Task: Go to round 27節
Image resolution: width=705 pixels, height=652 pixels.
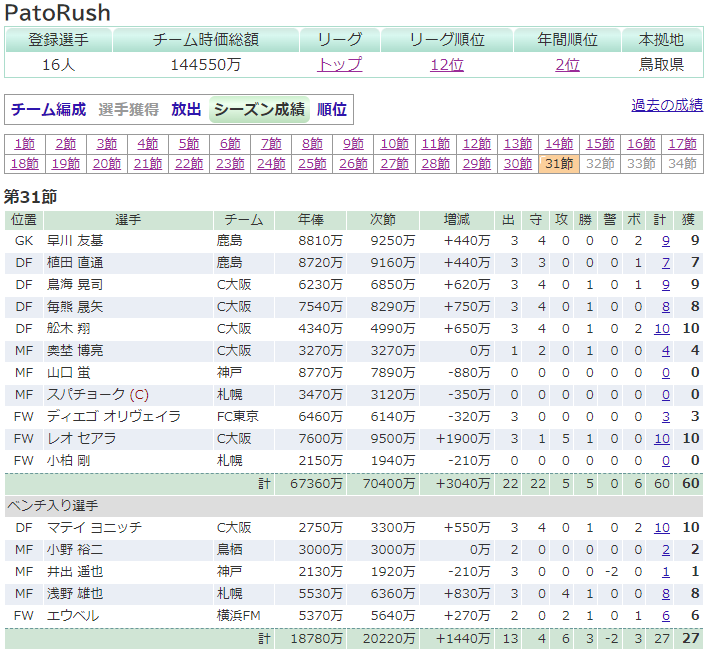Action: tap(394, 164)
